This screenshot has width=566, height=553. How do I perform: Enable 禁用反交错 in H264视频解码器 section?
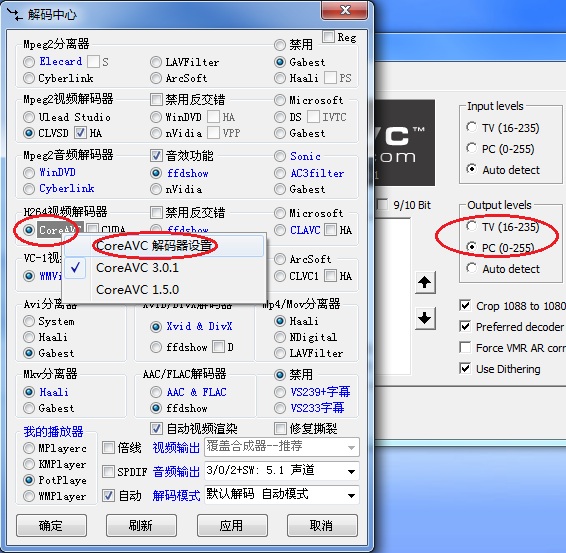tap(156, 213)
